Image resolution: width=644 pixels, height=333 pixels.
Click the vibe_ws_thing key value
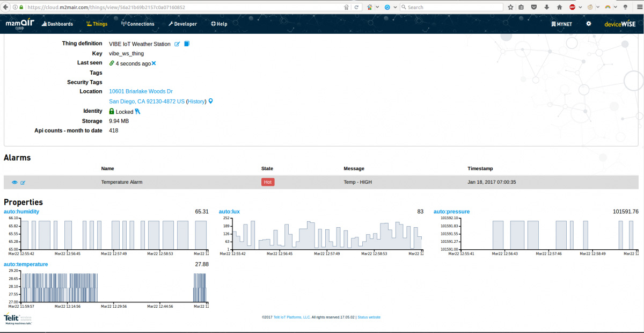click(126, 54)
